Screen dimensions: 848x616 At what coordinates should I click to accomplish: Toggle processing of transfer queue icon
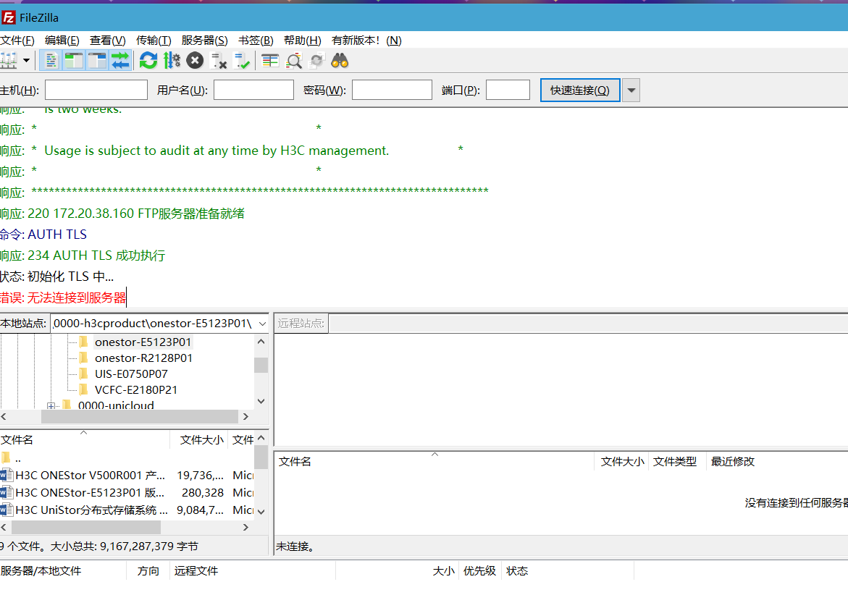(x=172, y=61)
